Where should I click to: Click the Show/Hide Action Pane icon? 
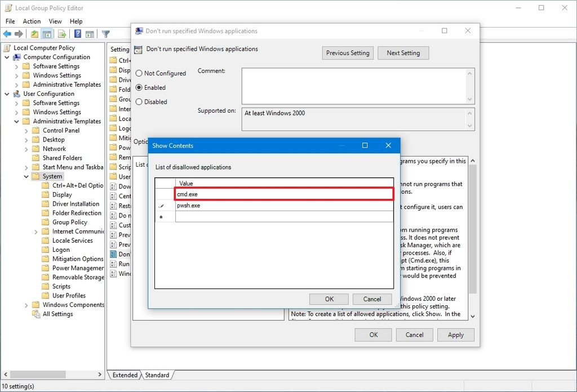point(91,33)
